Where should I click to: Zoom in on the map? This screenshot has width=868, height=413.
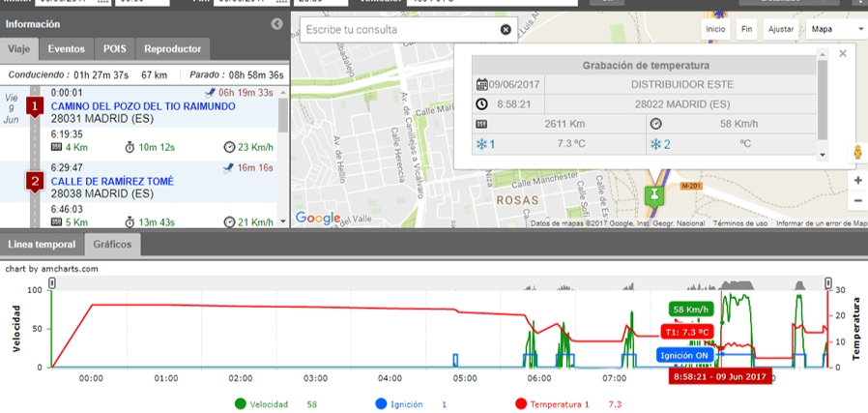857,181
